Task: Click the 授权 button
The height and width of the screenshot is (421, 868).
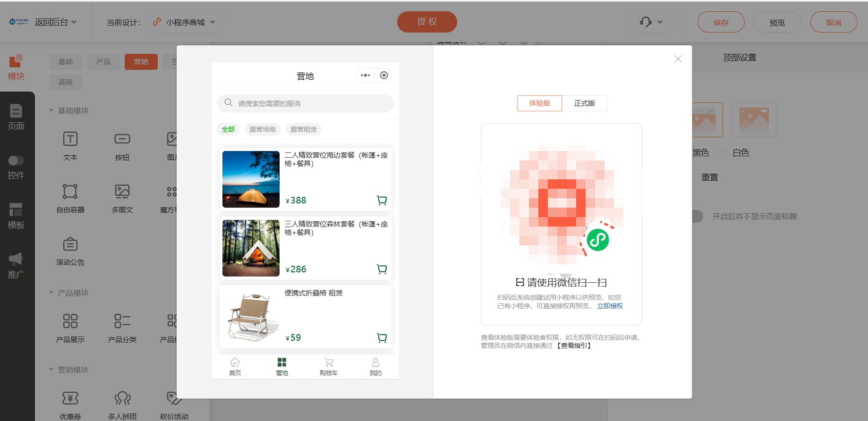Action: pyautogui.click(x=427, y=22)
